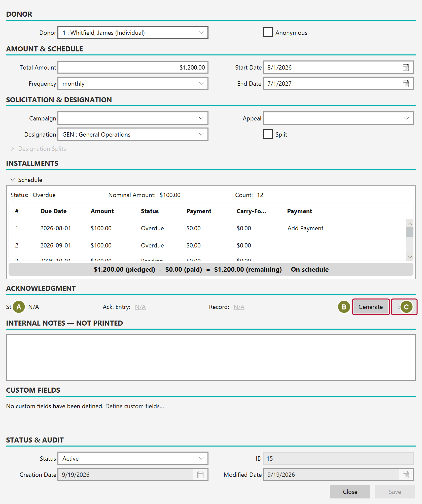Select the 2026-08-01 due date cell
The height and width of the screenshot is (504, 422).
pos(56,228)
